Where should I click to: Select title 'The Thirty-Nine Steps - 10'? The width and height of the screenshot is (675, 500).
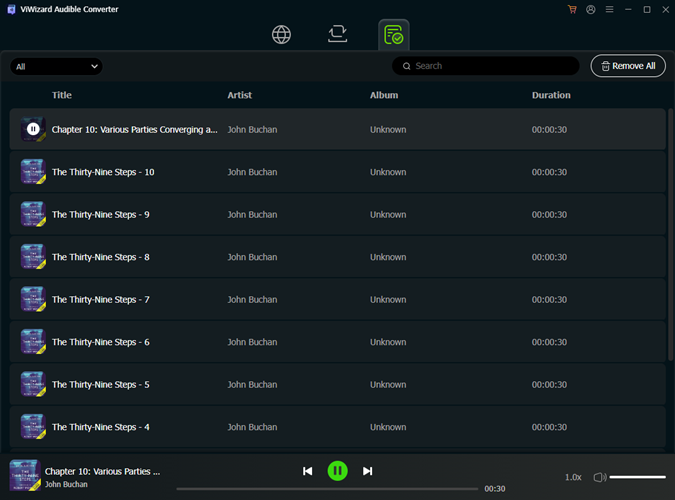(103, 172)
